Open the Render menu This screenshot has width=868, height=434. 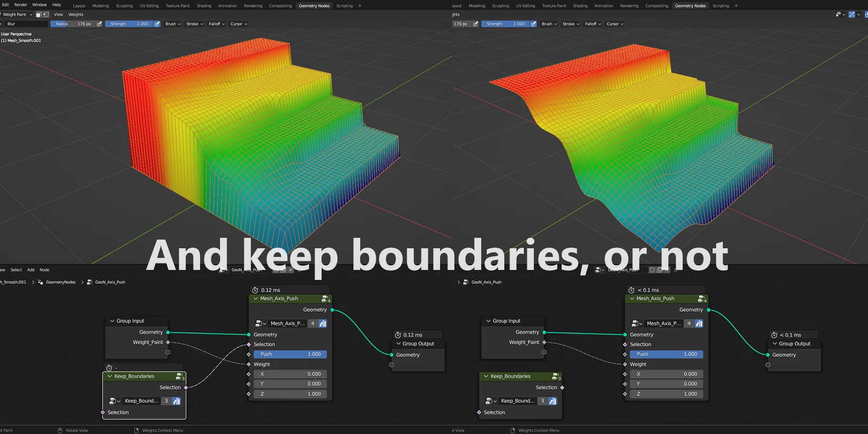pos(21,5)
